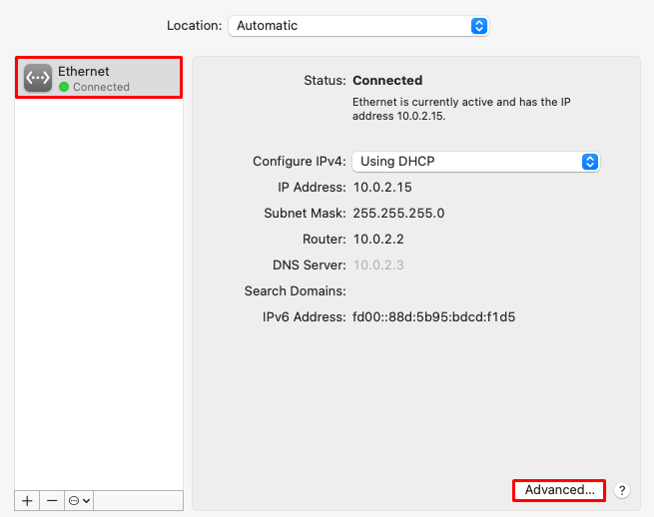Open the Configure IPv4 dropdown set to Using DHCP

[476, 162]
